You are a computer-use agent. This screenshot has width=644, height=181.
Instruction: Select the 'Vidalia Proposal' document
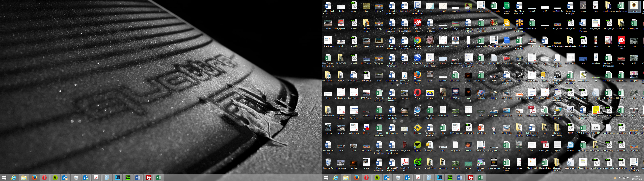point(583,25)
